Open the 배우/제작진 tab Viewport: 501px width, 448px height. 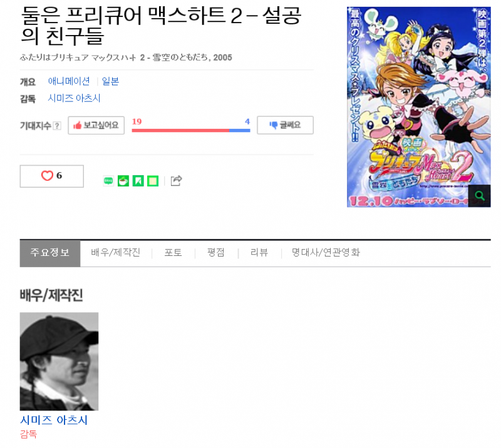click(x=116, y=253)
